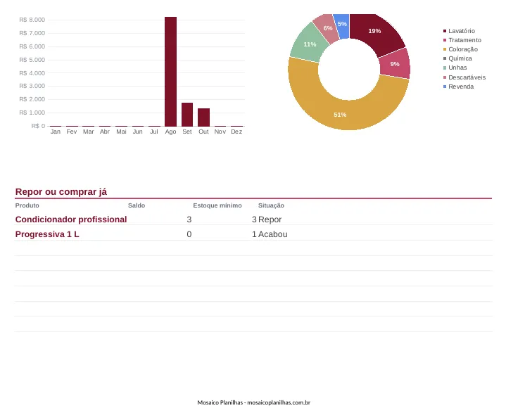This screenshot has width=506, height=420.
Task: Click the 'R$ 1.000' axis label
Action: (x=32, y=113)
